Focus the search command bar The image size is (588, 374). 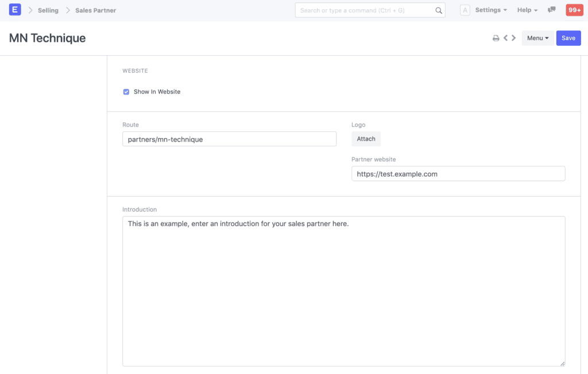point(370,10)
